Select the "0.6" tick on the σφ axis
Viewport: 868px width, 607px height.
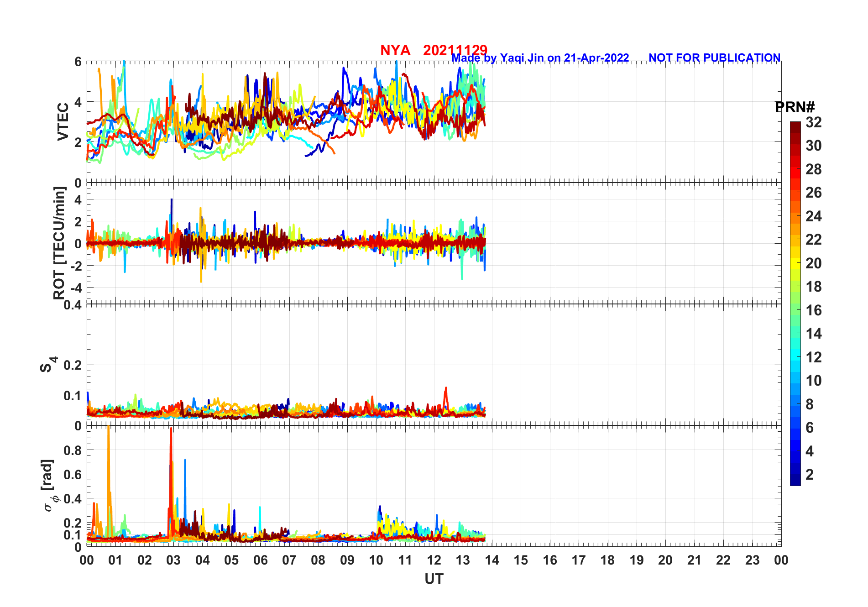73,475
